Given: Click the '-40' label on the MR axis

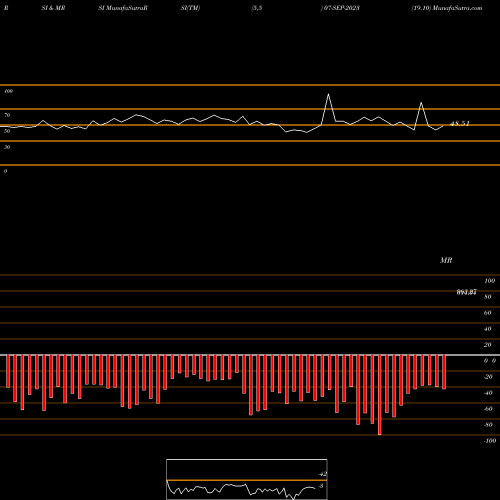Looking at the screenshot, I should pyautogui.click(x=488, y=393).
